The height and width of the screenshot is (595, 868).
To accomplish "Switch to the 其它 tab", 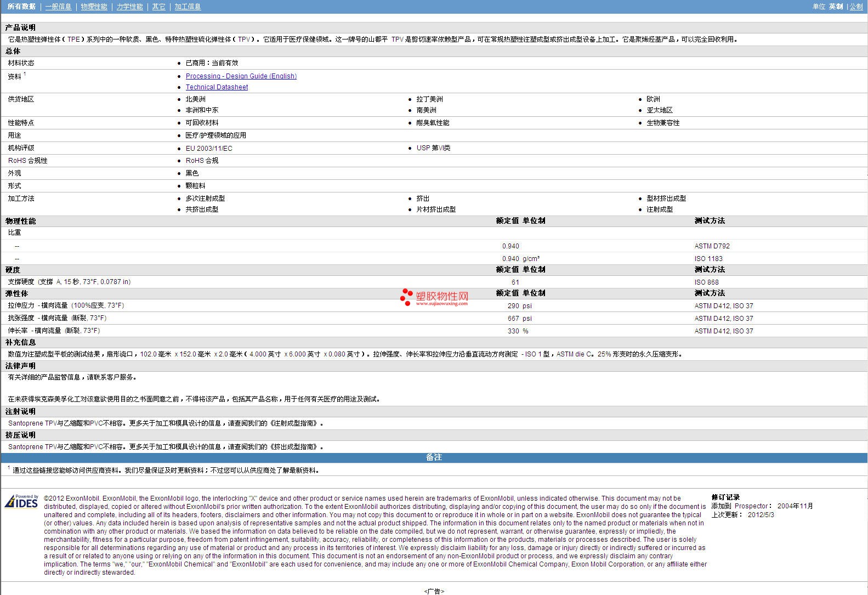I will pyautogui.click(x=159, y=7).
